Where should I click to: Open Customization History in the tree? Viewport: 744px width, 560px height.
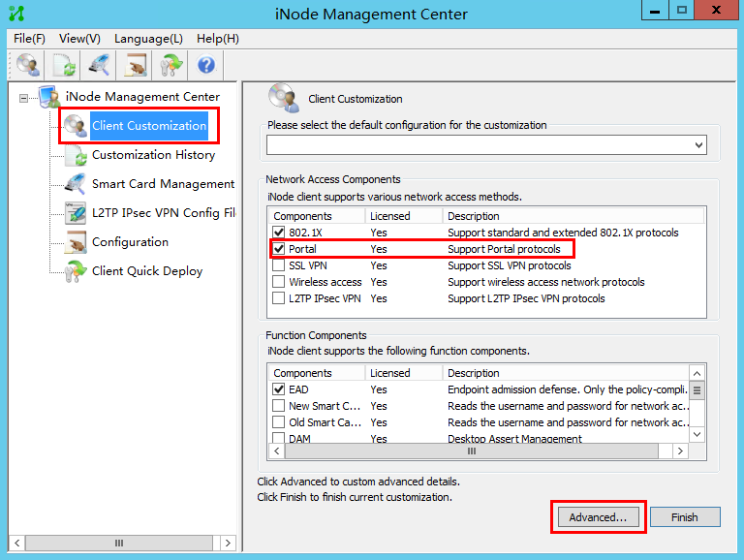[153, 155]
